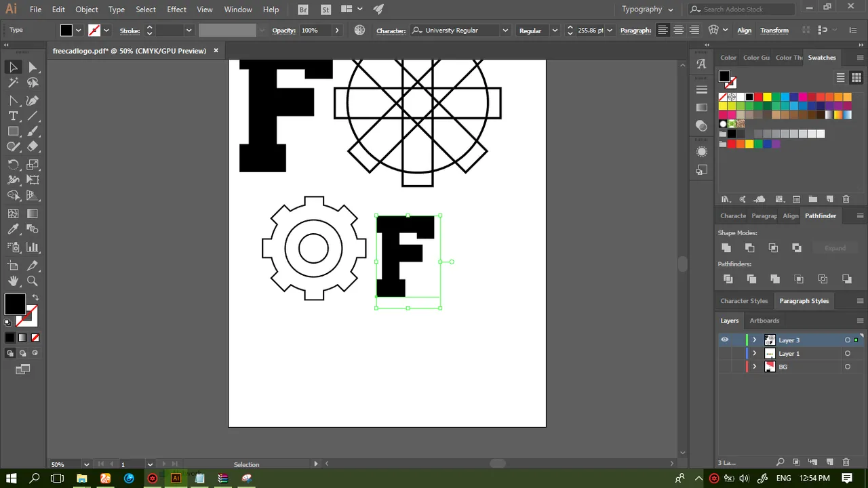Image resolution: width=868 pixels, height=488 pixels.
Task: Select the Line Segment tool
Action: point(33,116)
